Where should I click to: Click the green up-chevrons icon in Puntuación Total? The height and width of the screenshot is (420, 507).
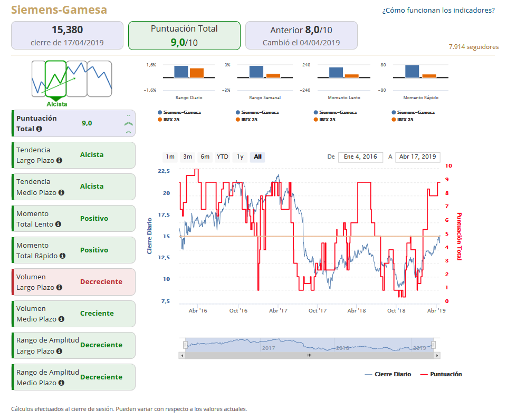pyautogui.click(x=128, y=124)
